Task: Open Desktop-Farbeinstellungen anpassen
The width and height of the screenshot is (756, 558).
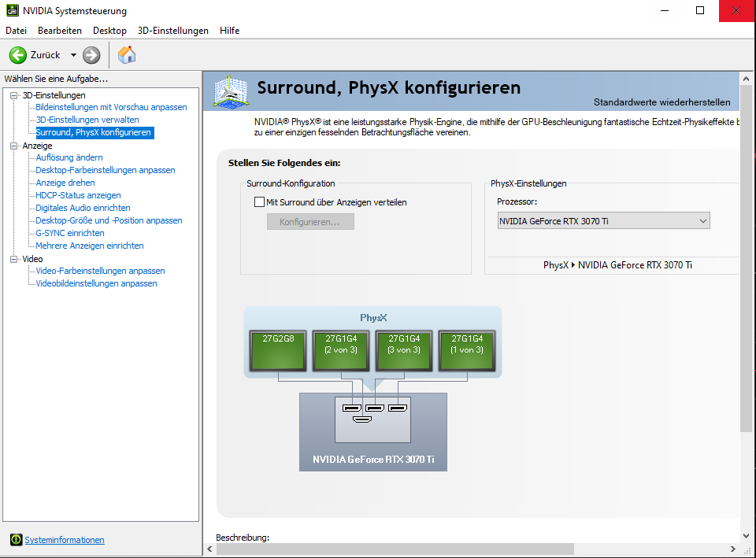Action: coord(105,170)
